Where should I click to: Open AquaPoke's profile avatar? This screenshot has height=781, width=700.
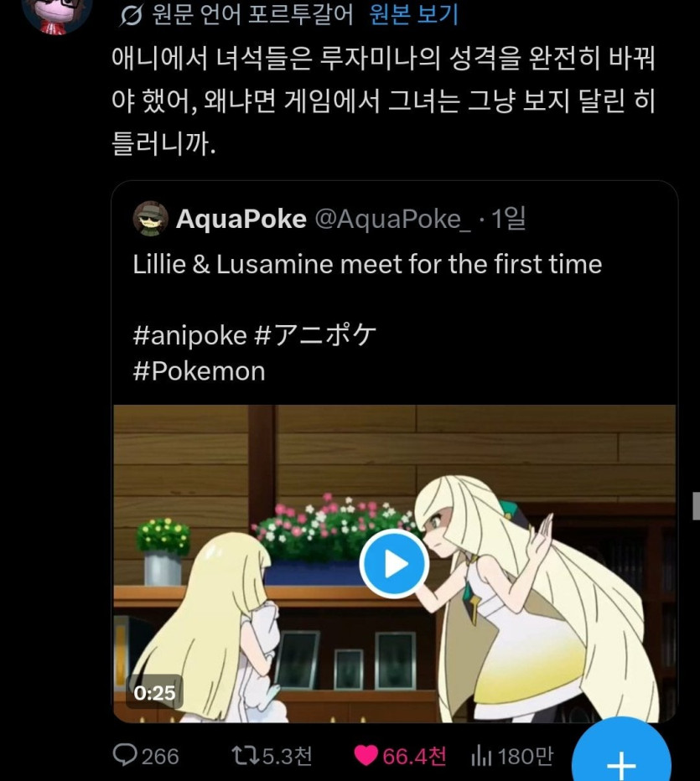point(150,218)
